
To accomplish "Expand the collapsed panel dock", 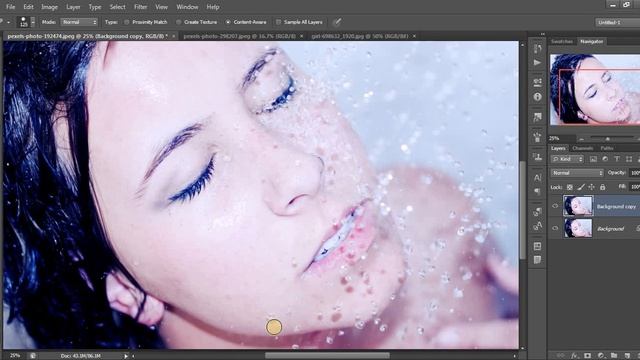I will click(542, 34).
